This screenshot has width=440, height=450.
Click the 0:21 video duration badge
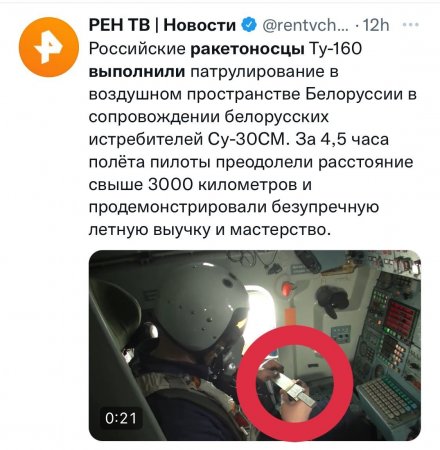click(120, 419)
